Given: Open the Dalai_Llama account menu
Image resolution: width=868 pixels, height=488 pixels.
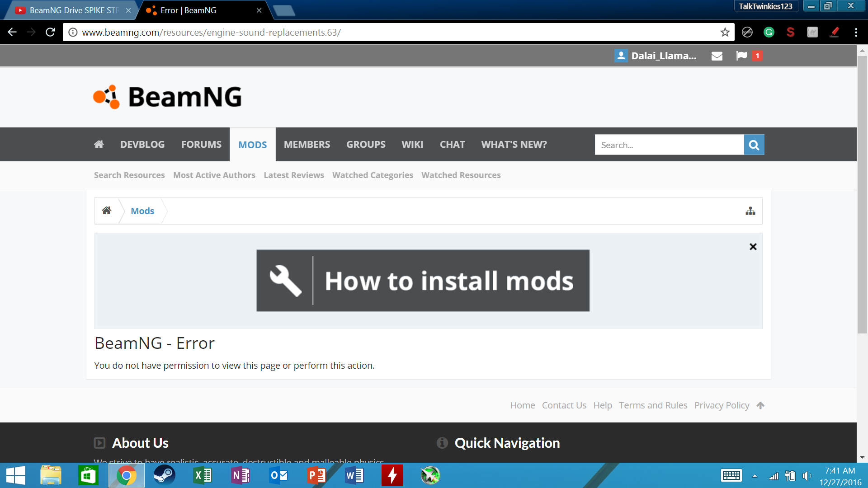Looking at the screenshot, I should click(664, 56).
